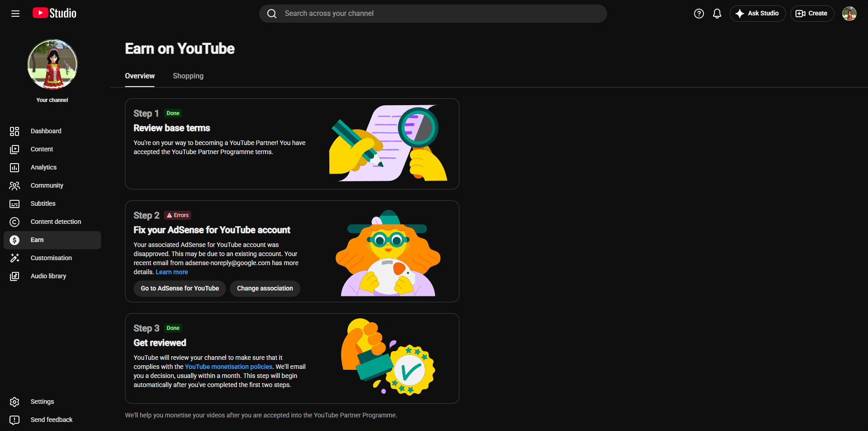Click the search magnifier icon
868x431 pixels.
[x=272, y=14]
